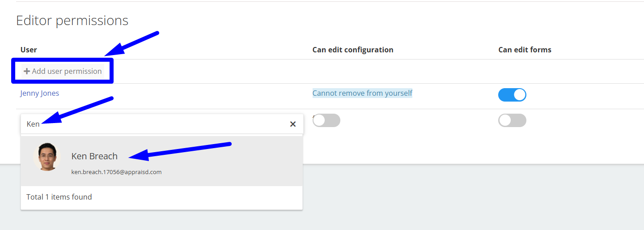Enable Can edit configuration for the new user row
Screen dimensions: 644x230
tap(326, 120)
